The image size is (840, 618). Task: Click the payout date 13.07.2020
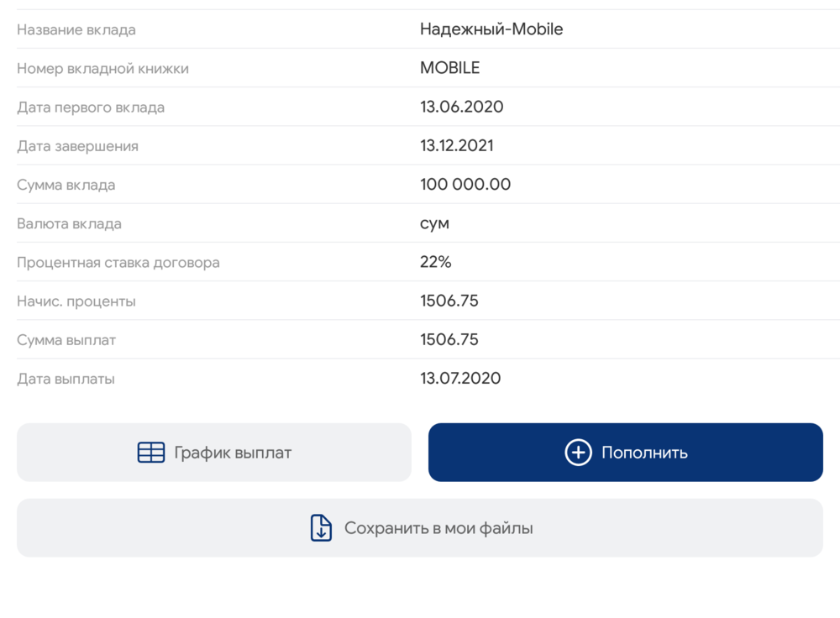click(460, 379)
